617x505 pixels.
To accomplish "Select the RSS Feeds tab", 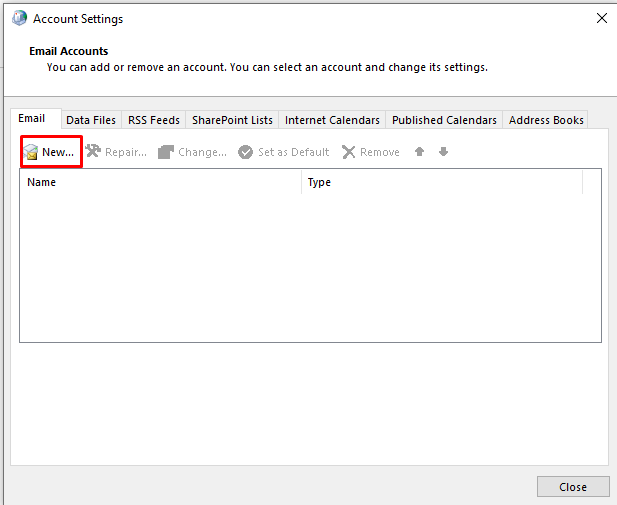I will tap(154, 120).
